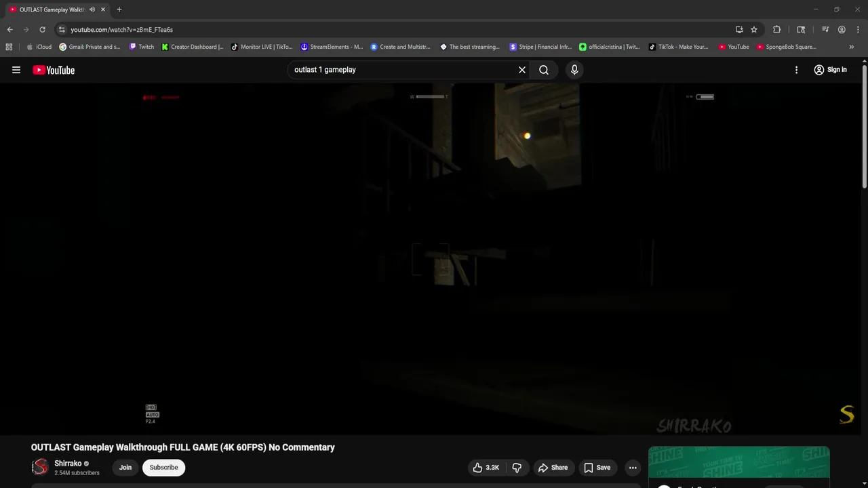Screen dimensions: 868x488
Task: Sign in to YouTube
Action: (x=830, y=70)
